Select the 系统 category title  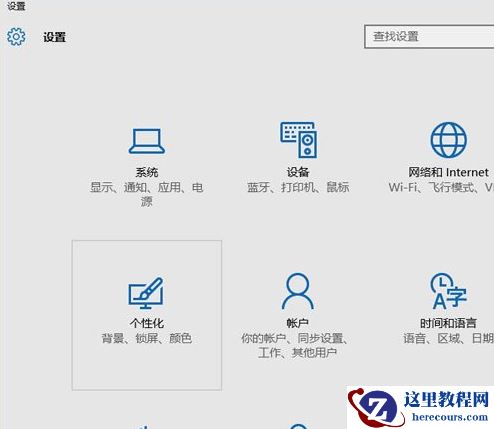pos(147,172)
